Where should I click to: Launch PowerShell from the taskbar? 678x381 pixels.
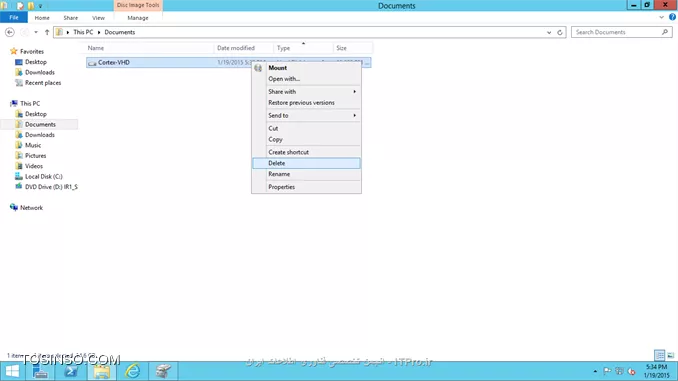[71, 371]
